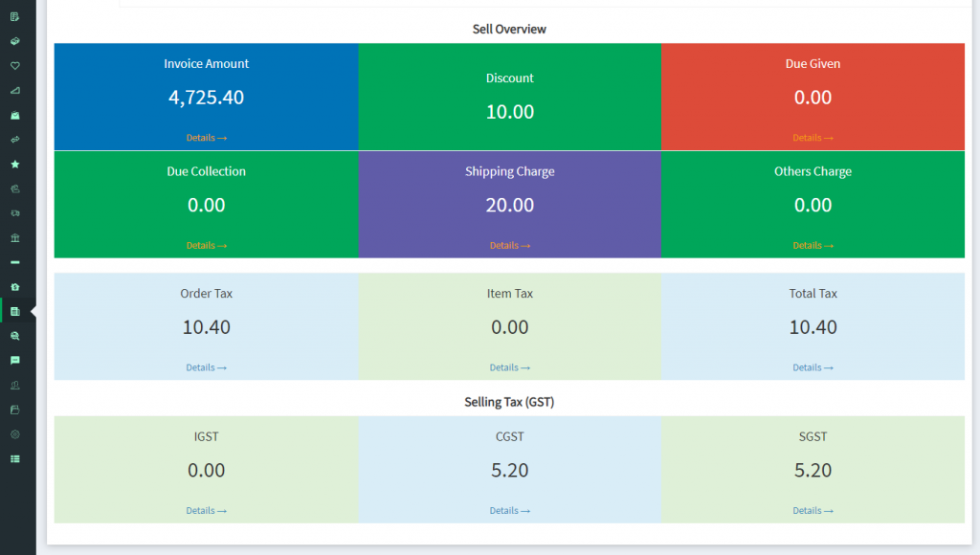Open the settings gear sidebar icon

pyautogui.click(x=14, y=434)
